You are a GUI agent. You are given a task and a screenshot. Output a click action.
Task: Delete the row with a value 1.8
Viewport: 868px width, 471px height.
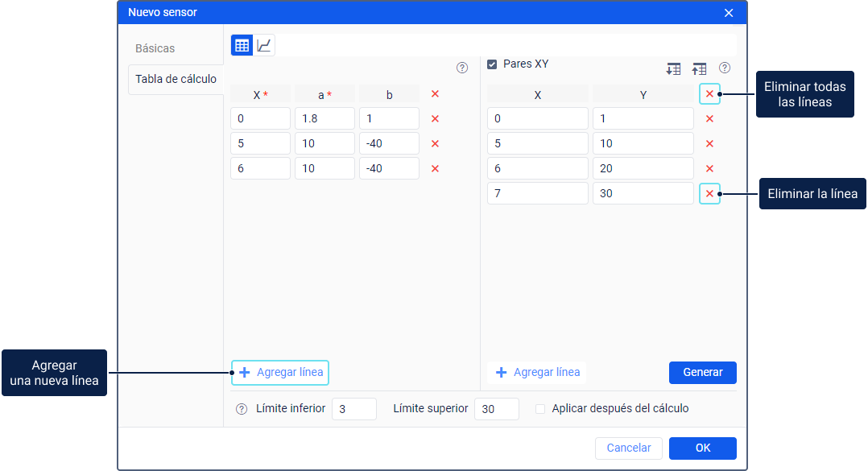tap(435, 119)
